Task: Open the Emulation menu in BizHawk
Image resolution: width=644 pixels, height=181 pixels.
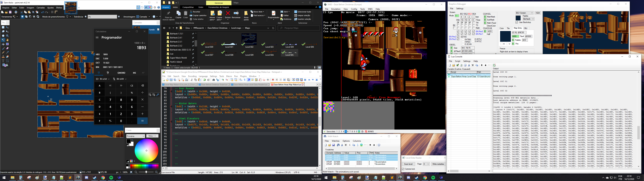Action: pyautogui.click(x=336, y=9)
